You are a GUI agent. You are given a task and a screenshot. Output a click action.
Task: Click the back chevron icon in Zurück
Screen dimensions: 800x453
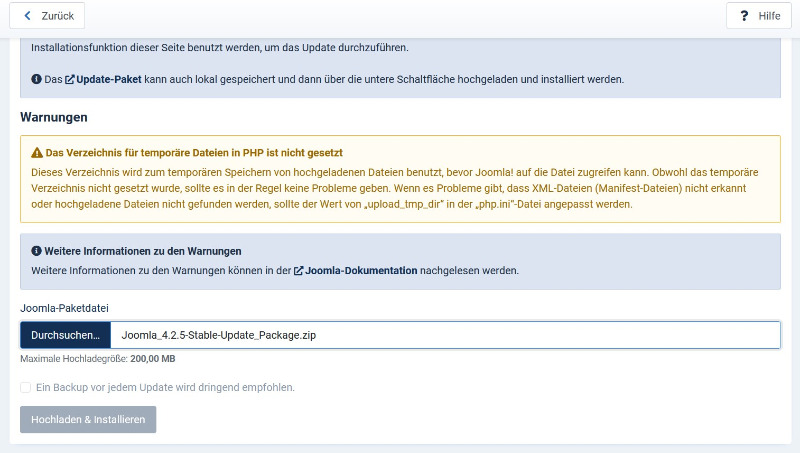28,16
